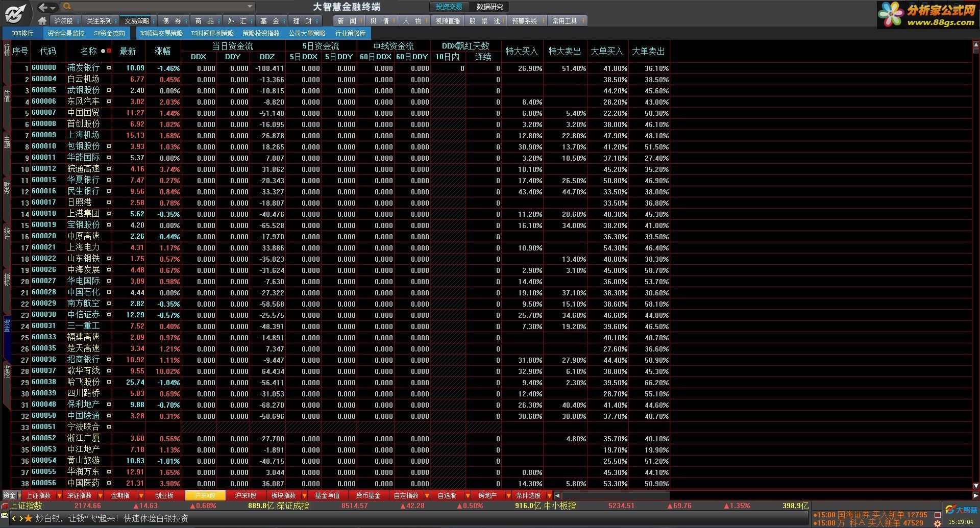
Task: Open the 资金全景监控 sub-tab
Action: pos(66,33)
